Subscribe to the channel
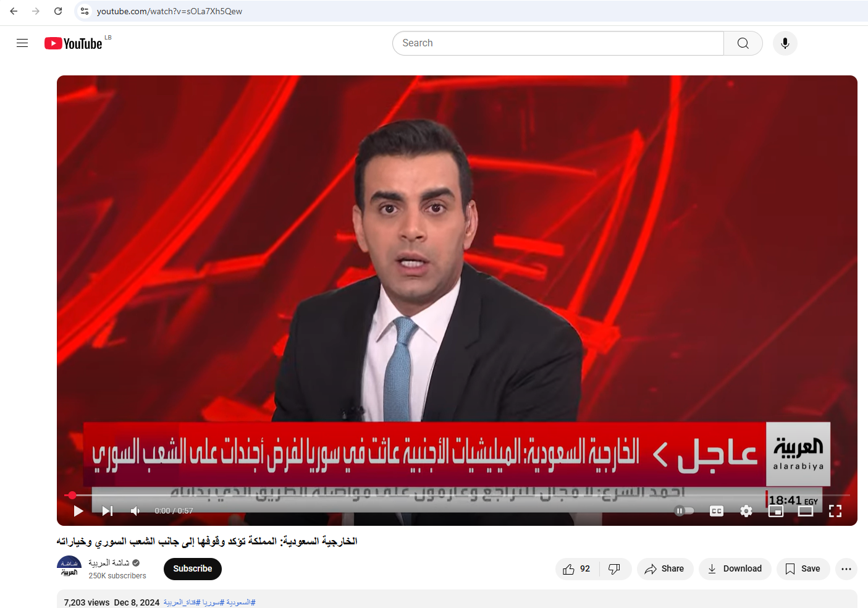Image resolution: width=868 pixels, height=608 pixels. (192, 568)
